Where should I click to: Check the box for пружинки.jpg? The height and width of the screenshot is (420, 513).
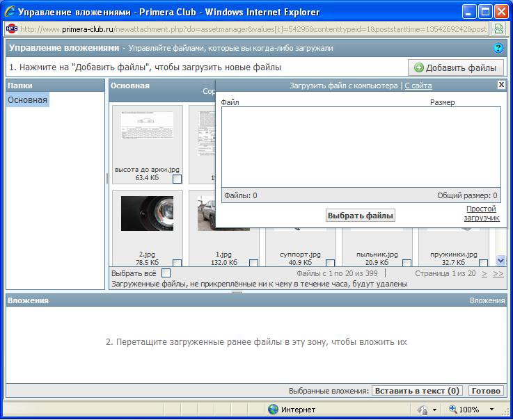pyautogui.click(x=483, y=263)
